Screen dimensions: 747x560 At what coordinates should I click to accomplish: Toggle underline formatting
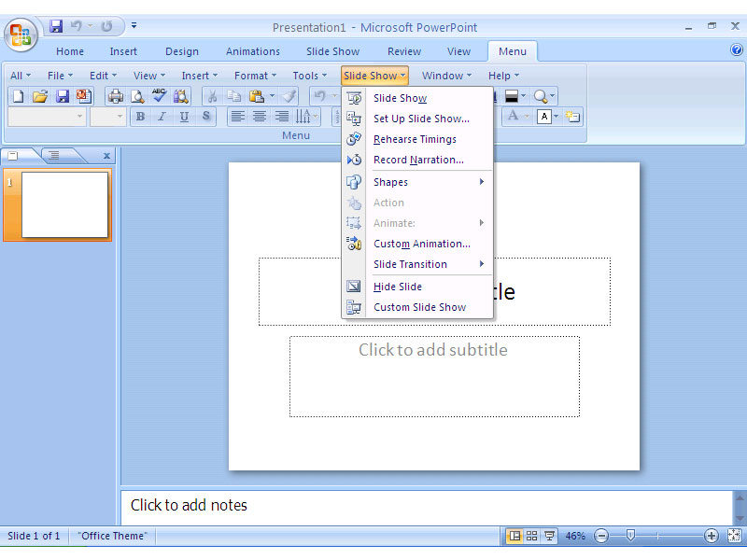(x=181, y=117)
